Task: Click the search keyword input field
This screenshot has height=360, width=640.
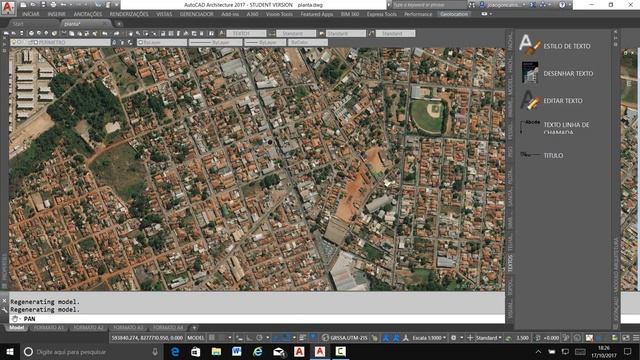Action: [x=429, y=5]
